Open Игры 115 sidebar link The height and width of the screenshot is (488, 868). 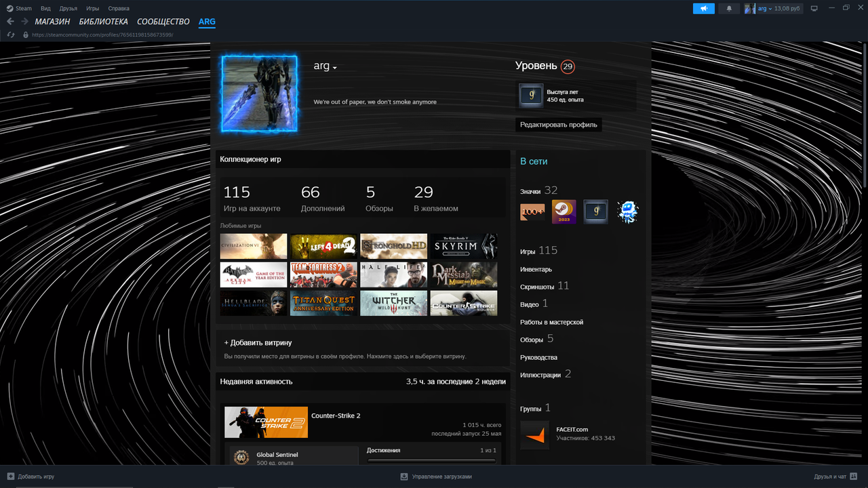[x=538, y=251]
